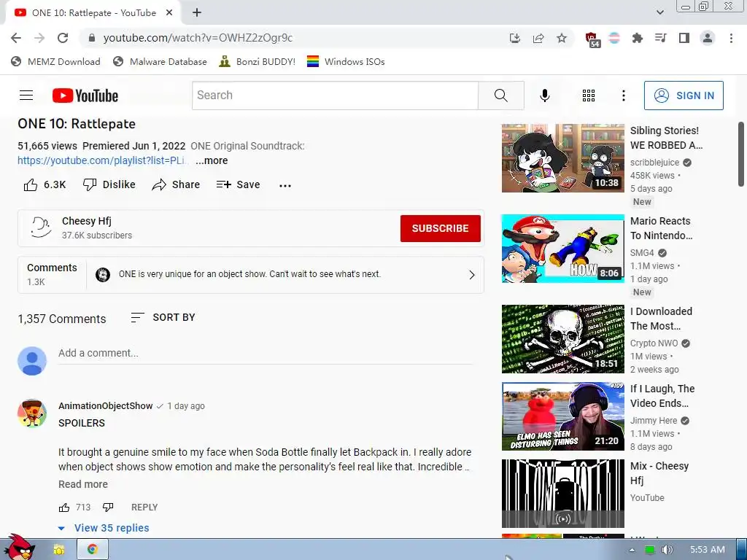Open the AnimationObjectShow commenter name
The height and width of the screenshot is (560, 747).
(105, 406)
